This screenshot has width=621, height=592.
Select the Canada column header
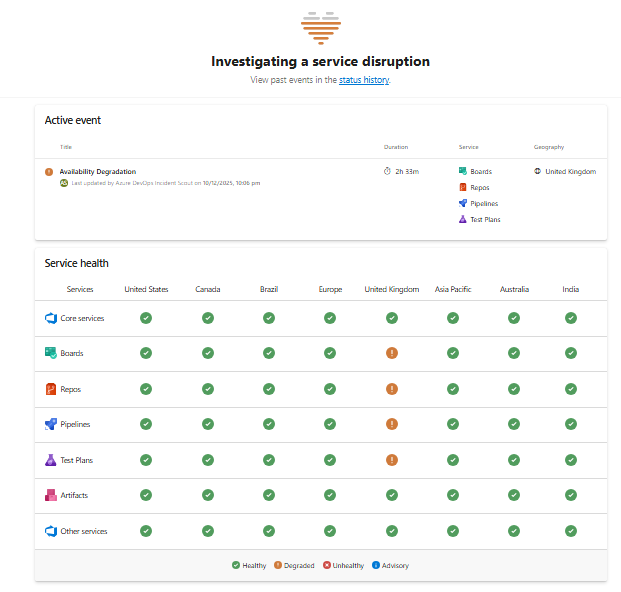tap(208, 289)
